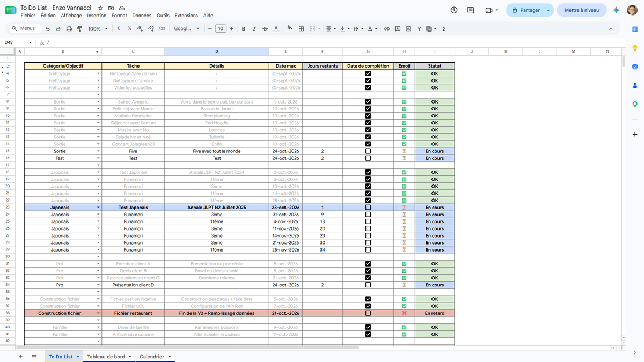
Task: Insert a chart
Action: click(x=408, y=28)
